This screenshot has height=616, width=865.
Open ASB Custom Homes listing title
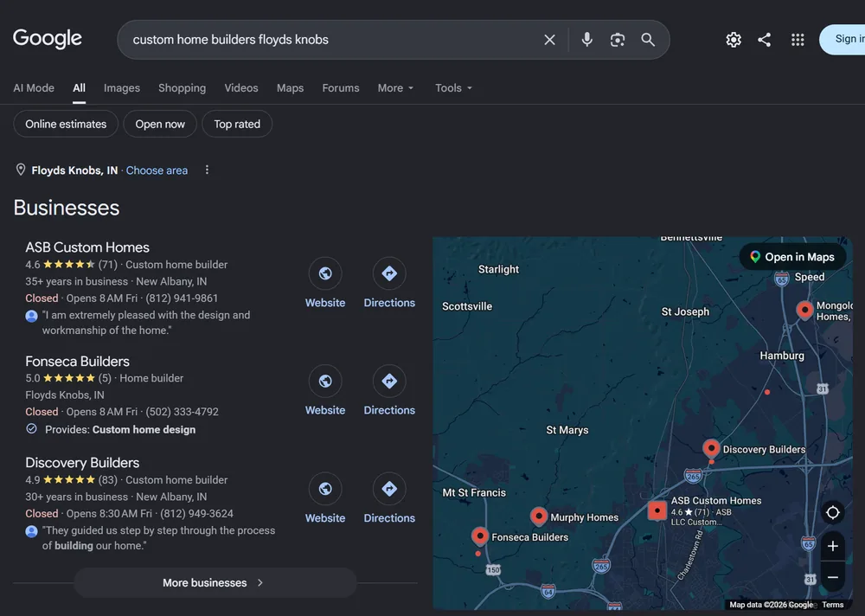(87, 247)
